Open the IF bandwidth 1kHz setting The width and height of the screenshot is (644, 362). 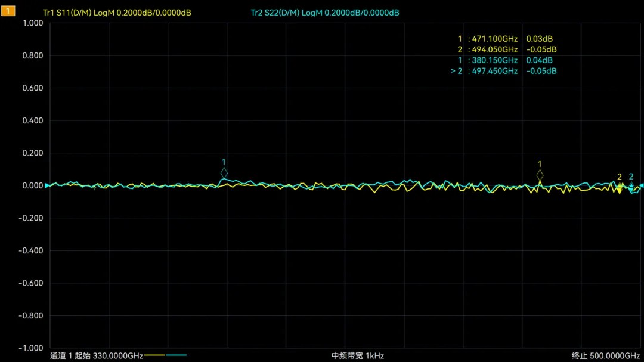pyautogui.click(x=358, y=355)
